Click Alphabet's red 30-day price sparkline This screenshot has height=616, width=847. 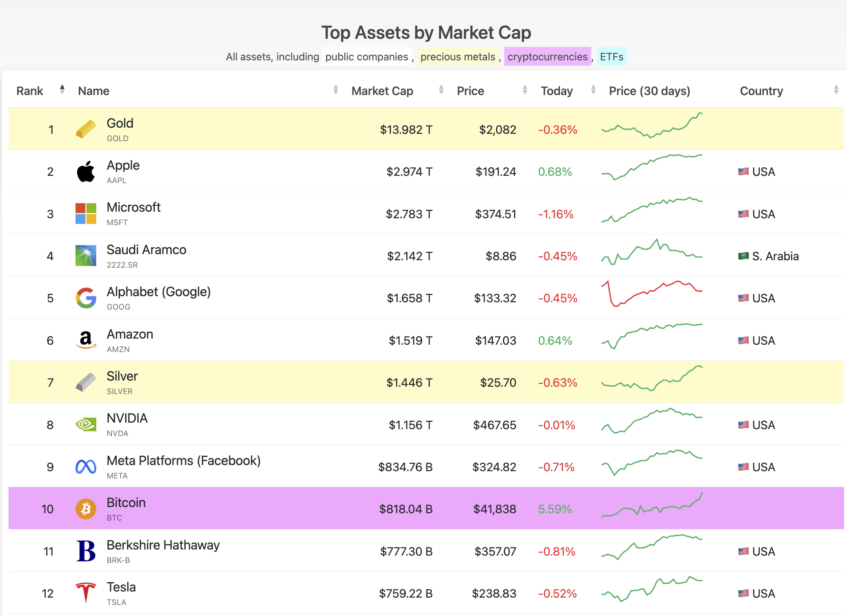pyautogui.click(x=652, y=294)
